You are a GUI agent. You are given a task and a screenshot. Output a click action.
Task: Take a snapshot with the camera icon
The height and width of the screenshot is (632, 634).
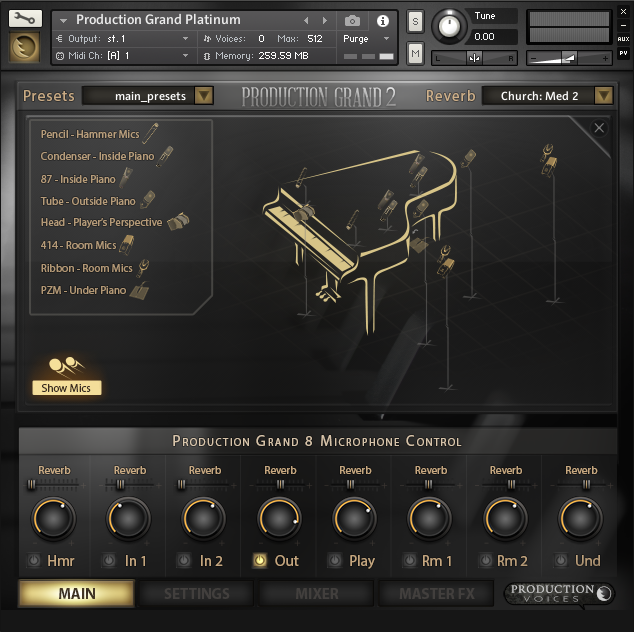pos(352,21)
